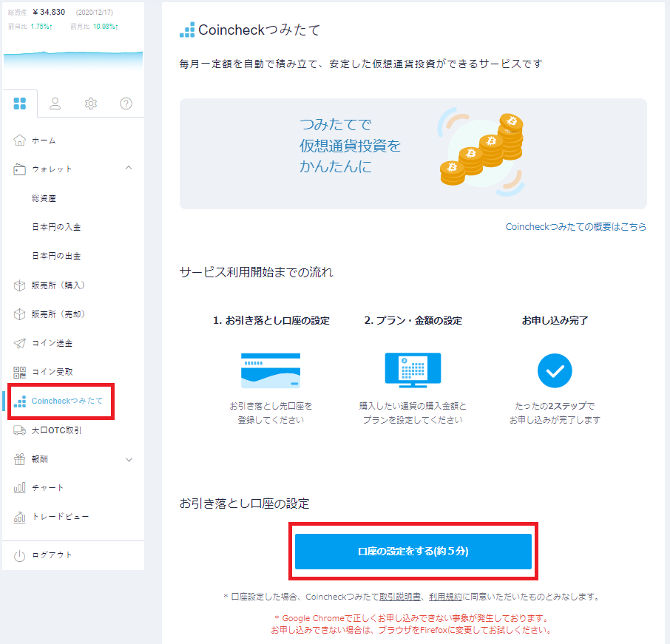Open the account profile tab icon
Image resolution: width=670 pixels, height=644 pixels.
[x=55, y=104]
